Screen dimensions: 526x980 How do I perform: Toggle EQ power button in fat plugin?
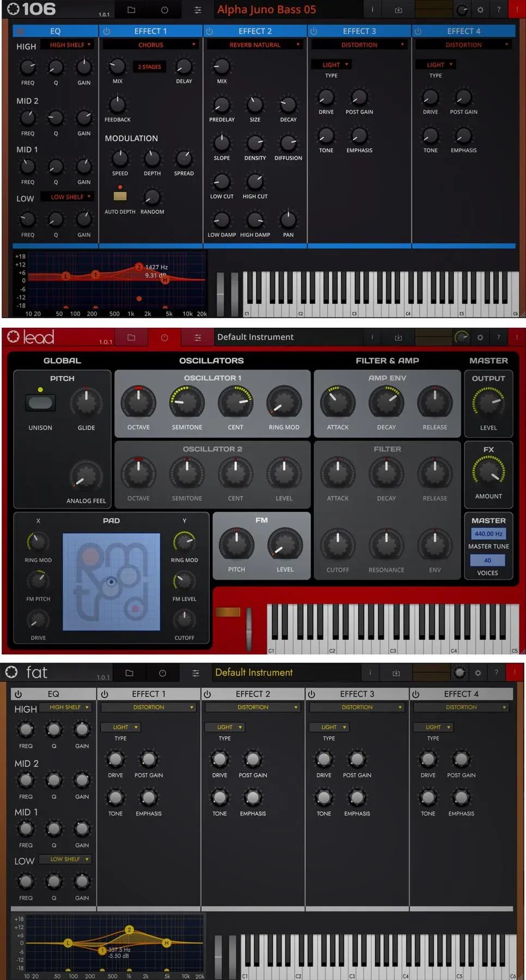[18, 694]
